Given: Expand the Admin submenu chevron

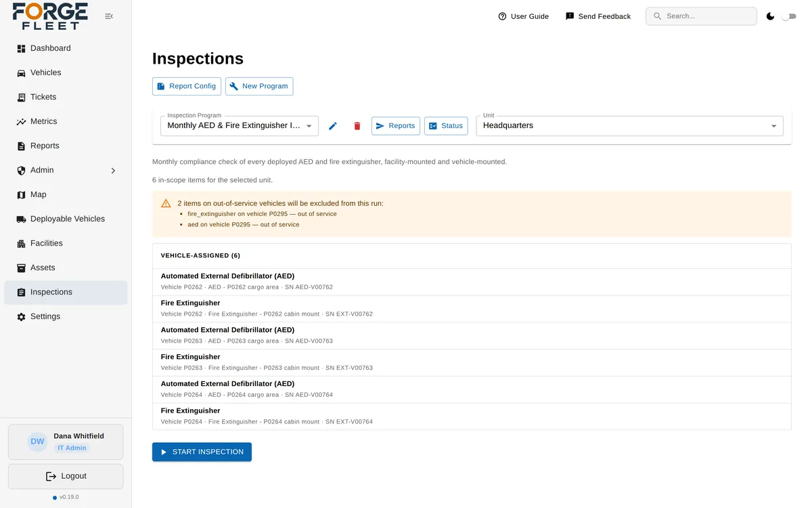Looking at the screenshot, I should 113,171.
